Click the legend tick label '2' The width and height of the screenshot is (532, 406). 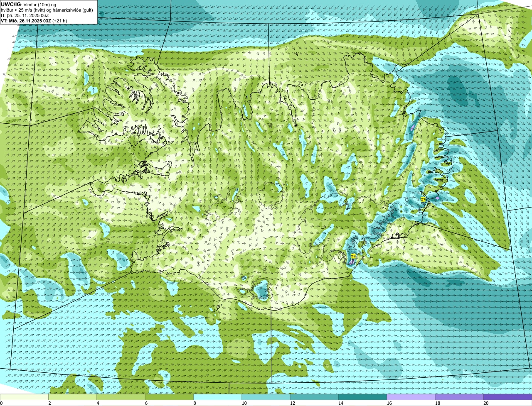tap(50, 403)
